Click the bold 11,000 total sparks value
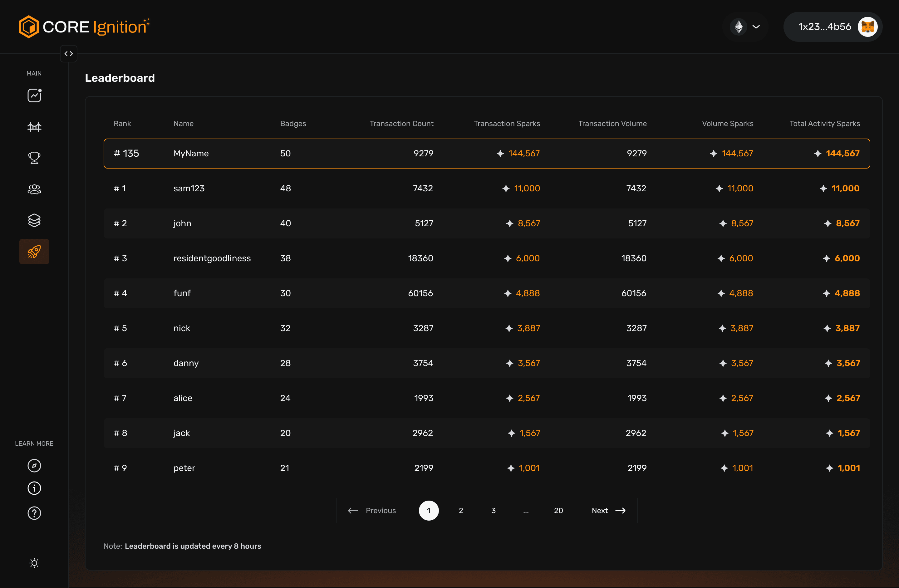This screenshot has width=899, height=588. [845, 189]
